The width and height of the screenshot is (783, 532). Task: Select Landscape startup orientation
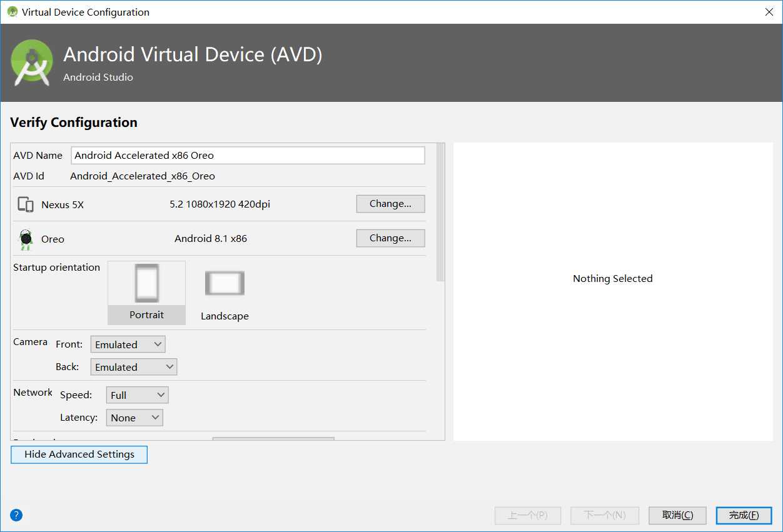225,293
